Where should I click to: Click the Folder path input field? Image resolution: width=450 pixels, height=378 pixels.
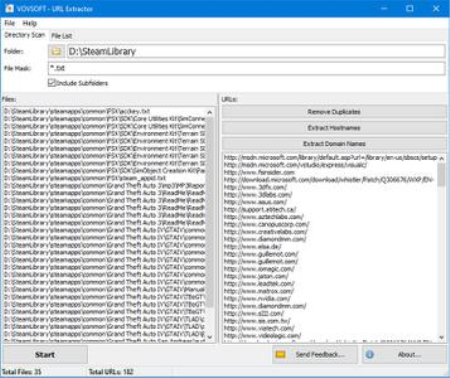256,51
